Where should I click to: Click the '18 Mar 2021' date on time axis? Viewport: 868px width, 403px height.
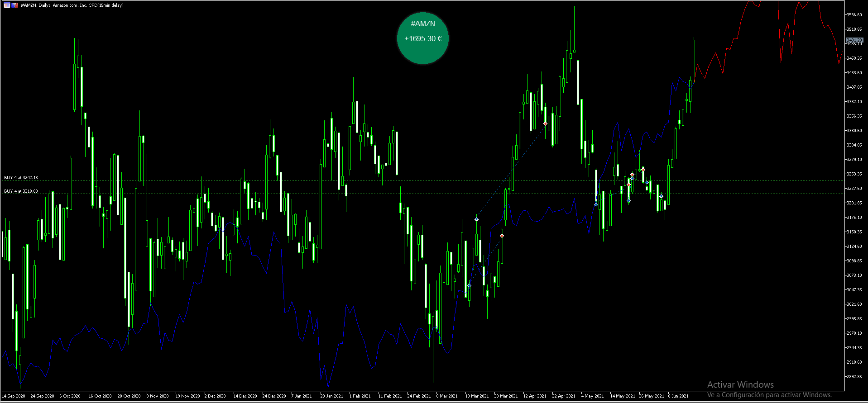pyautogui.click(x=477, y=396)
